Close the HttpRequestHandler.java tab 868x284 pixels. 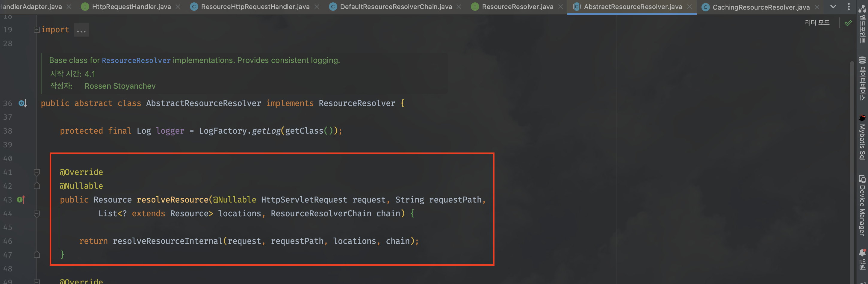pos(178,7)
